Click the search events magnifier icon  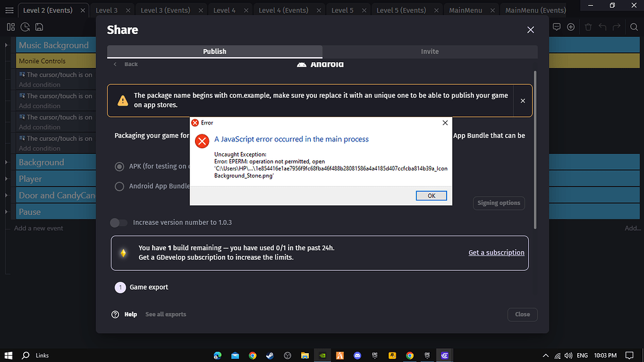tap(634, 27)
